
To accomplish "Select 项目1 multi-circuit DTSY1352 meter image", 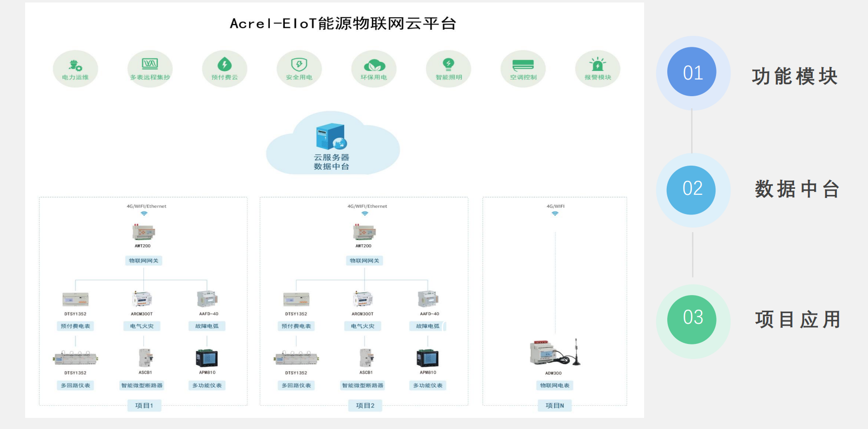I will pyautogui.click(x=75, y=359).
